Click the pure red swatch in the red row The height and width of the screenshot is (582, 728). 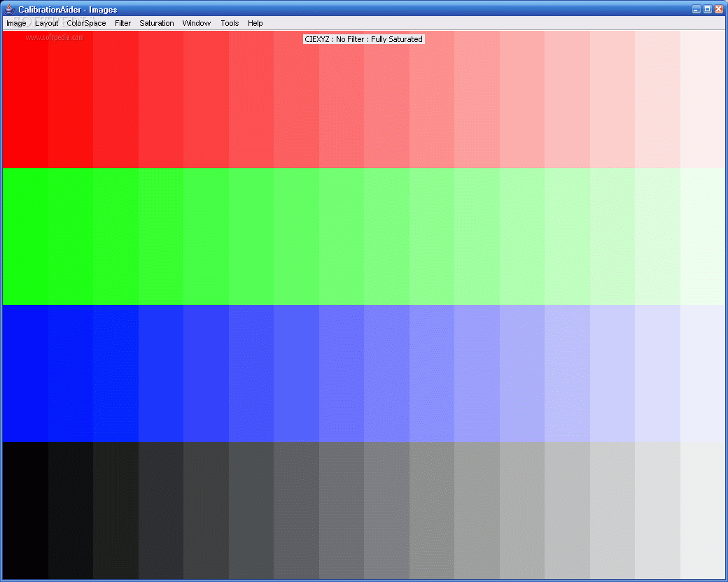point(25,99)
